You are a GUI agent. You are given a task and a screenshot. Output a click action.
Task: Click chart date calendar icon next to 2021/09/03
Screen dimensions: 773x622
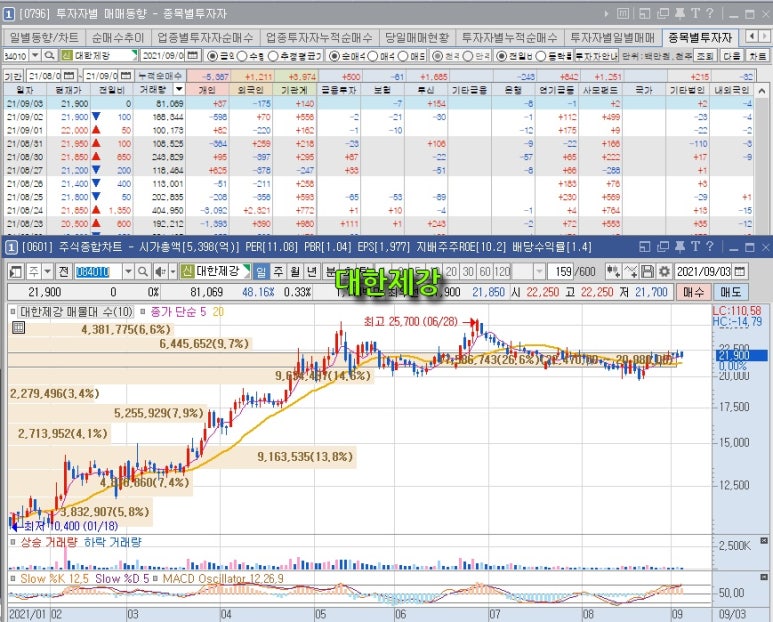click(x=739, y=271)
